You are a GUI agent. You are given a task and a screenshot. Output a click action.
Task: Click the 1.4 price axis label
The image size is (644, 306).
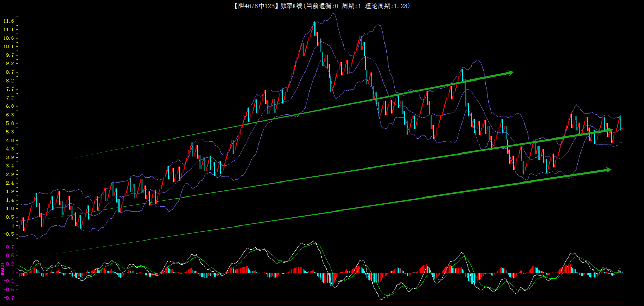click(x=10, y=200)
